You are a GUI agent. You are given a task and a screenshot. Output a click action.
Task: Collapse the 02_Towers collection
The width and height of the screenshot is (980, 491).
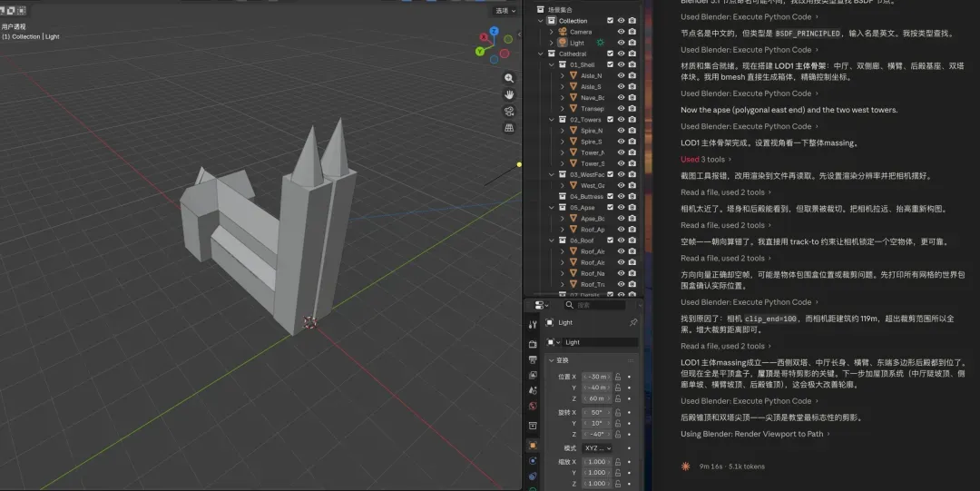coord(552,120)
